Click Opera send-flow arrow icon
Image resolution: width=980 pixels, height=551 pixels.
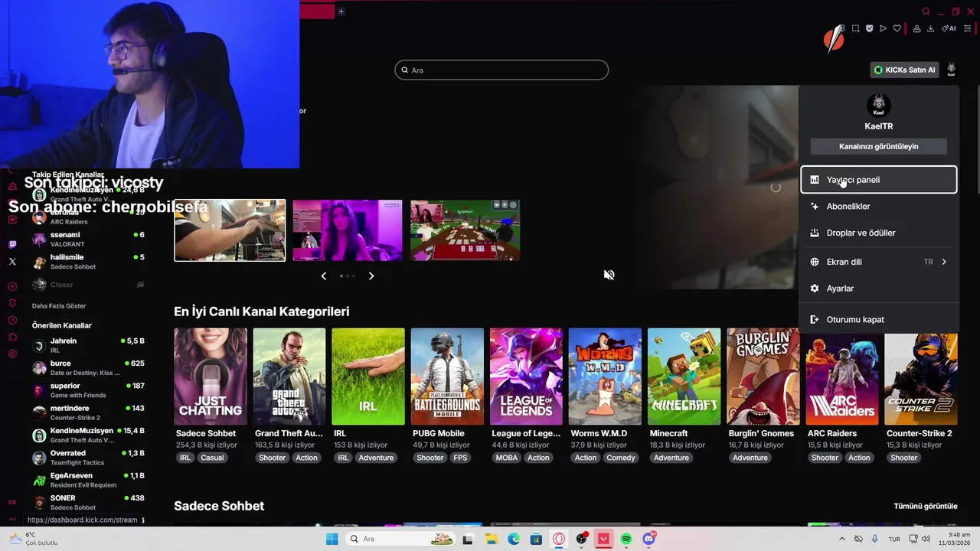[x=883, y=28]
